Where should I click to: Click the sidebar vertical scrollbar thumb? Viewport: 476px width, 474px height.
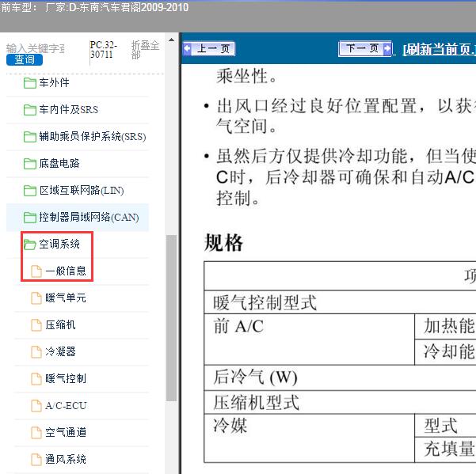coord(172,318)
